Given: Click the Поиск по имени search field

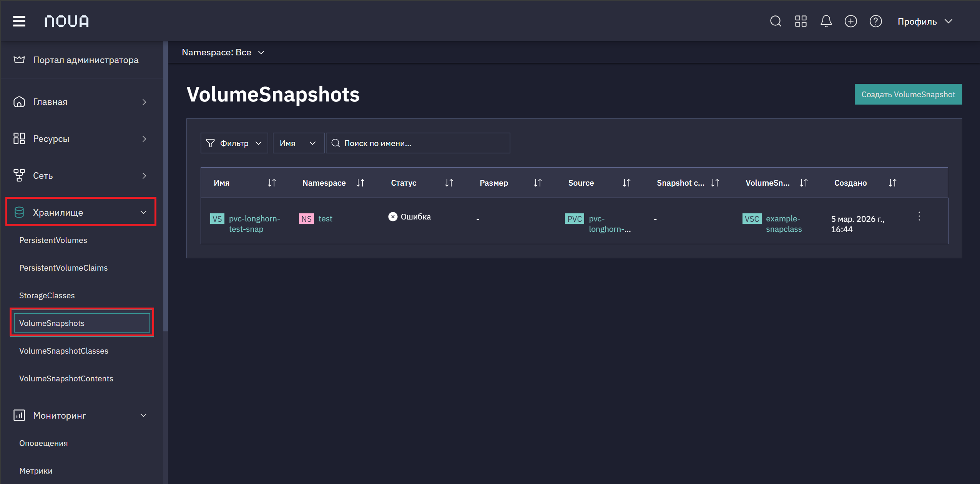Looking at the screenshot, I should tap(418, 143).
